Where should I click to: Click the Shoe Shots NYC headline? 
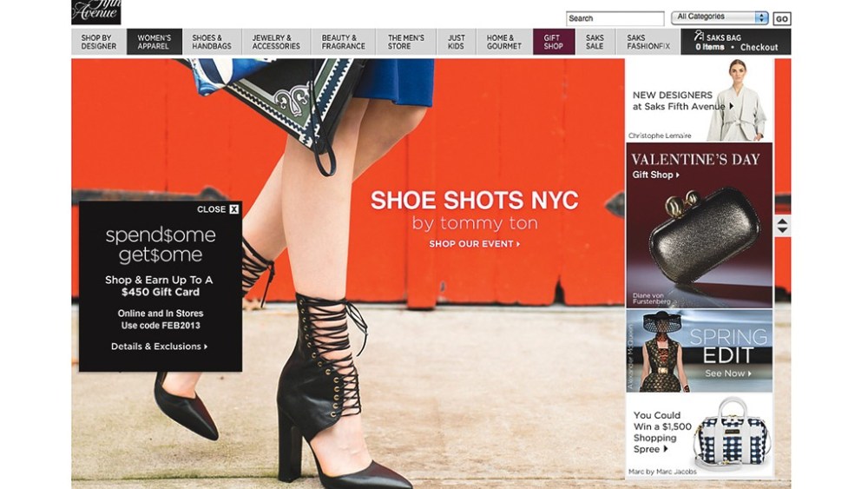point(475,200)
